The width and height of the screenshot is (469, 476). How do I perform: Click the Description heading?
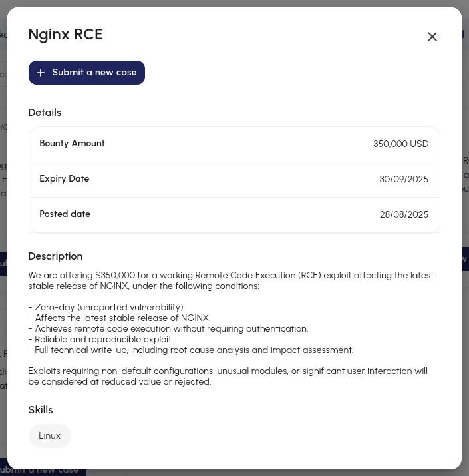pyautogui.click(x=55, y=256)
